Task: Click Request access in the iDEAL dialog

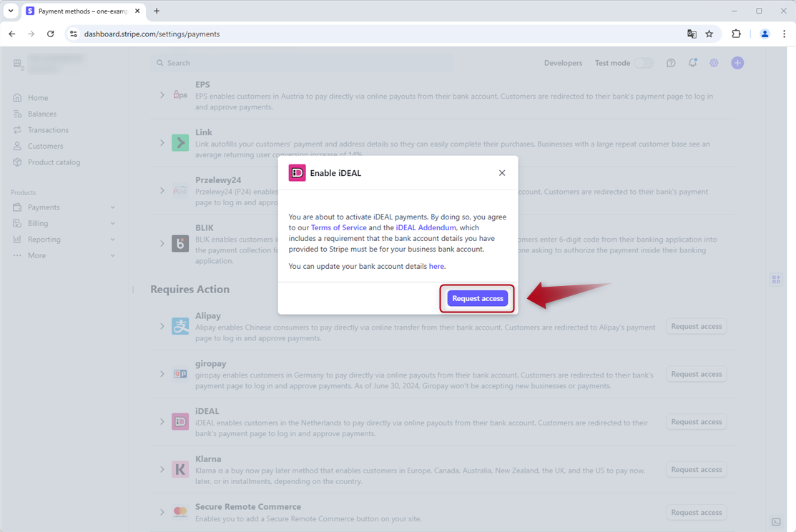Action: point(477,298)
